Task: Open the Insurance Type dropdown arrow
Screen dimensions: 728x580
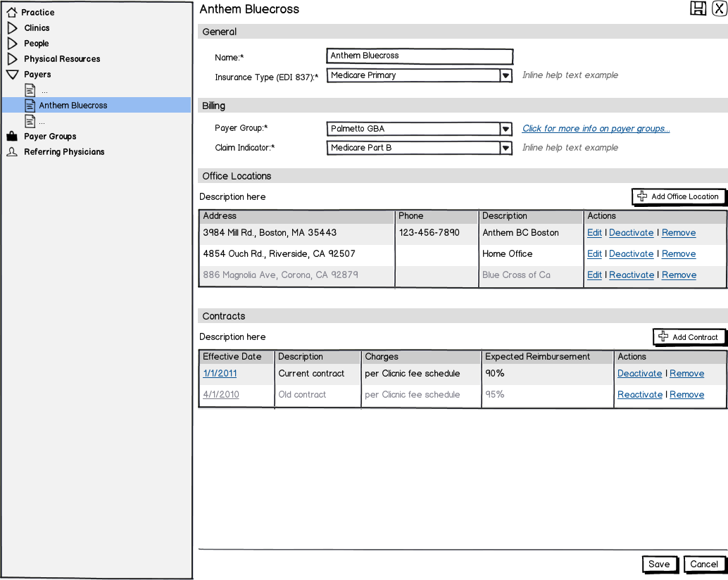Action: 506,75
